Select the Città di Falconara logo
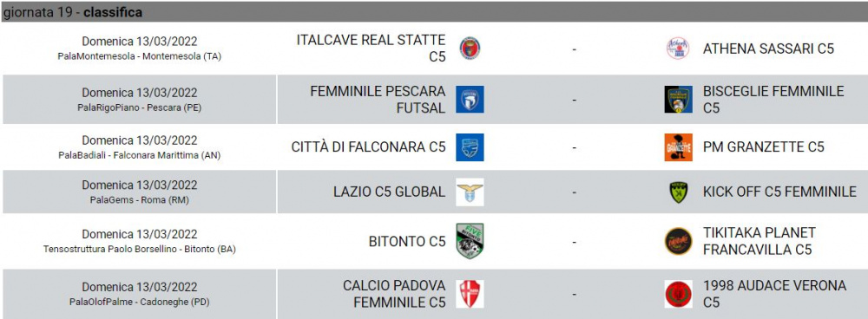Viewport: 868px width, 319px height. [x=470, y=147]
